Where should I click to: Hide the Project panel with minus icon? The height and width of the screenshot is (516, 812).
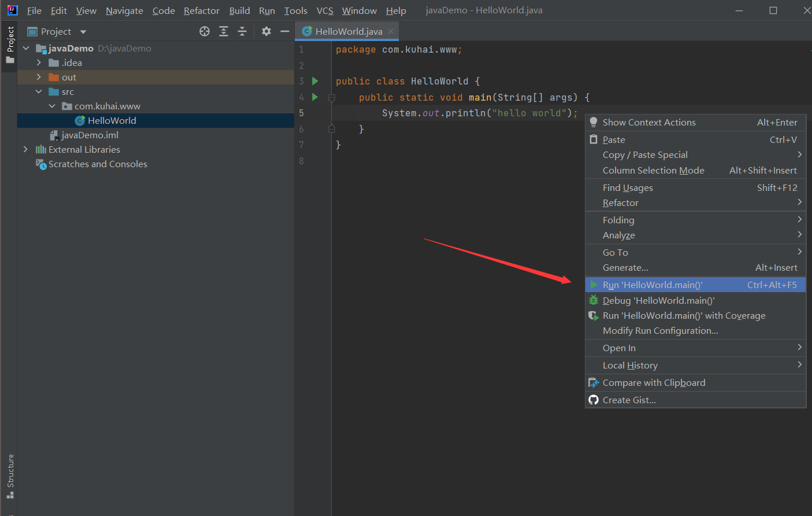pos(285,31)
